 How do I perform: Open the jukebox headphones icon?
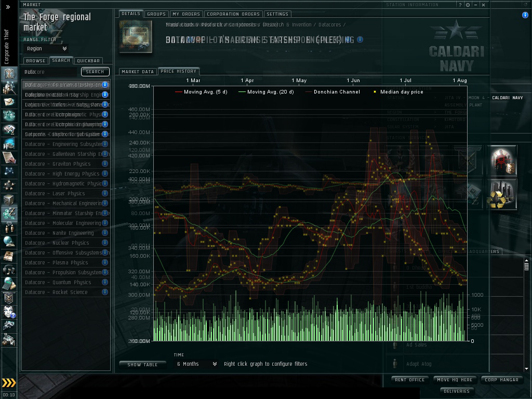9,270
